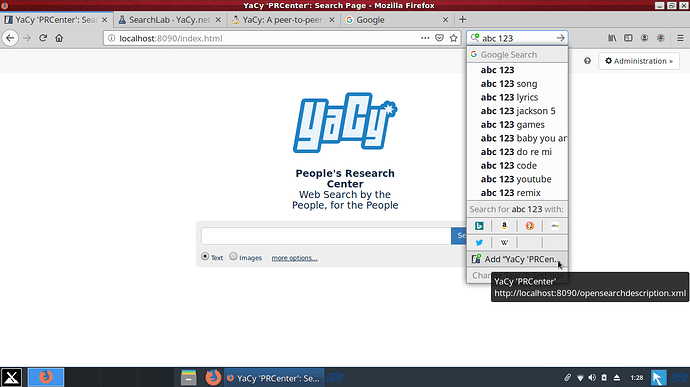Viewport: 690px width, 387px height.
Task: Select the Text search radio button
Action: pos(205,256)
